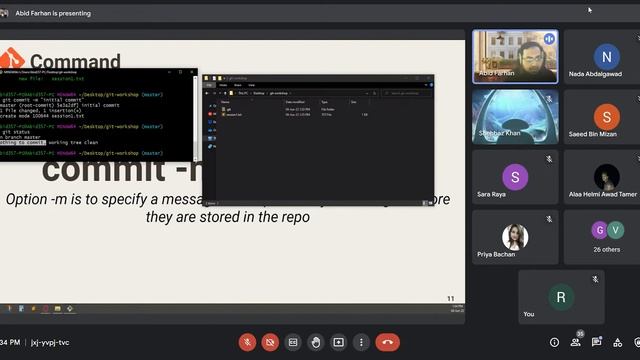640x360 pixels.
Task: Toggle closed captions on
Action: pos(293,342)
